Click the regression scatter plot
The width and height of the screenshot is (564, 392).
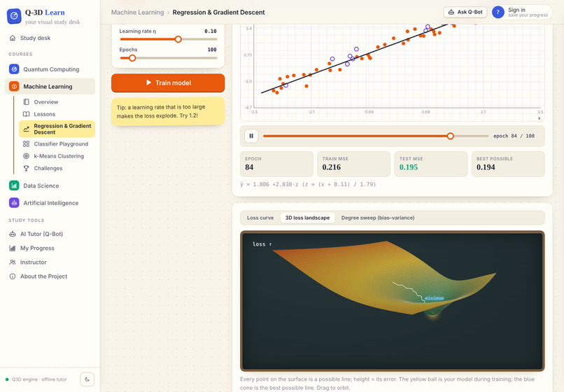392,72
